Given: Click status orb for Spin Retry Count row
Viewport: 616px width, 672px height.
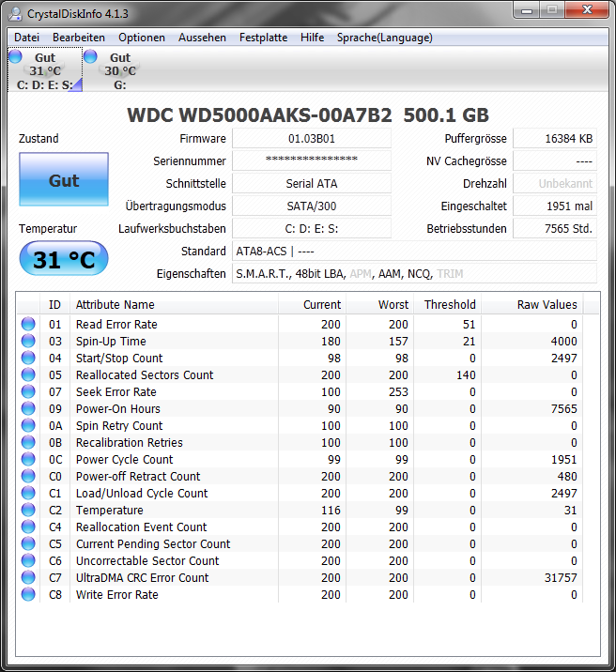Looking at the screenshot, I should pos(28,425).
